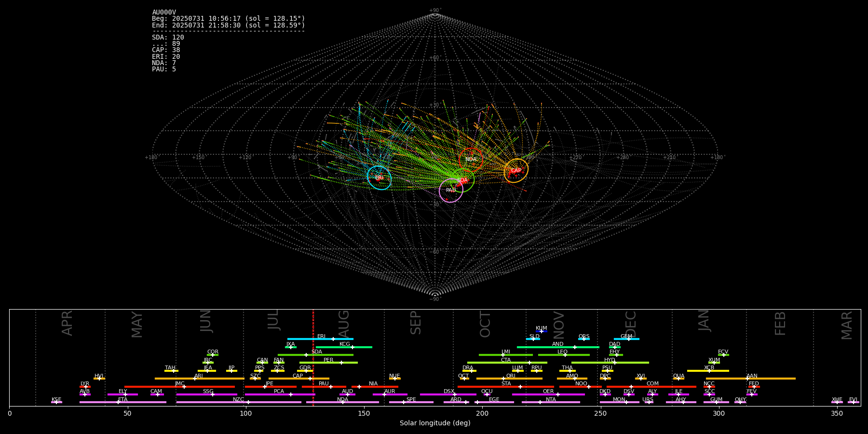Click the green KCG activity bar in the timeline
This screenshot has height=434, width=868.
pyautogui.click(x=344, y=347)
